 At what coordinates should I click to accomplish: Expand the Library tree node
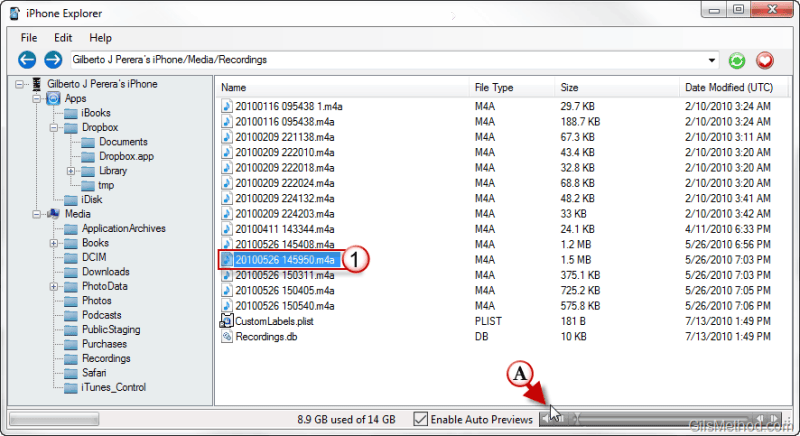(x=71, y=171)
